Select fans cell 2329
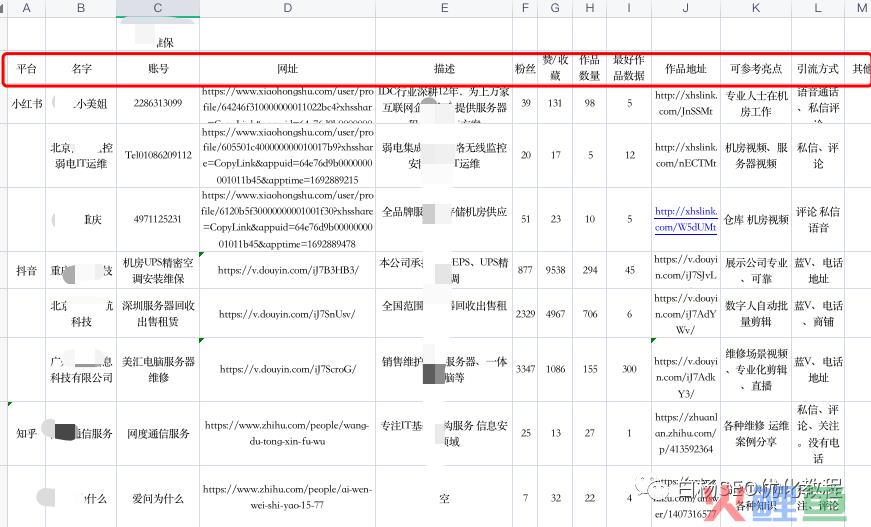The height and width of the screenshot is (527, 871). tap(525, 314)
